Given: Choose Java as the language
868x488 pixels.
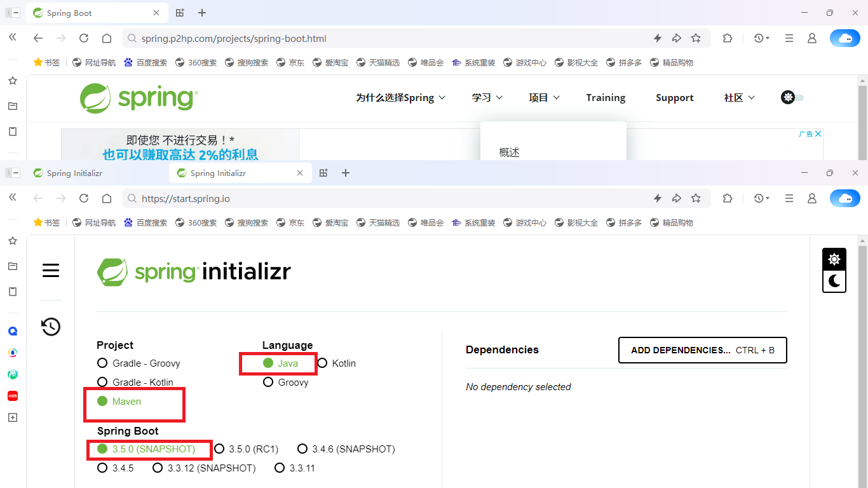Looking at the screenshot, I should click(280, 363).
